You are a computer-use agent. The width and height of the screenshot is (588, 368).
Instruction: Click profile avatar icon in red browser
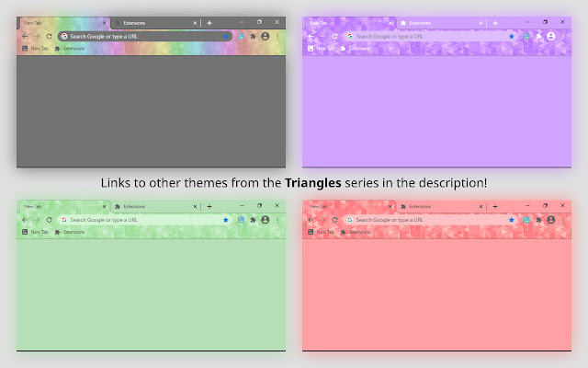(x=551, y=220)
